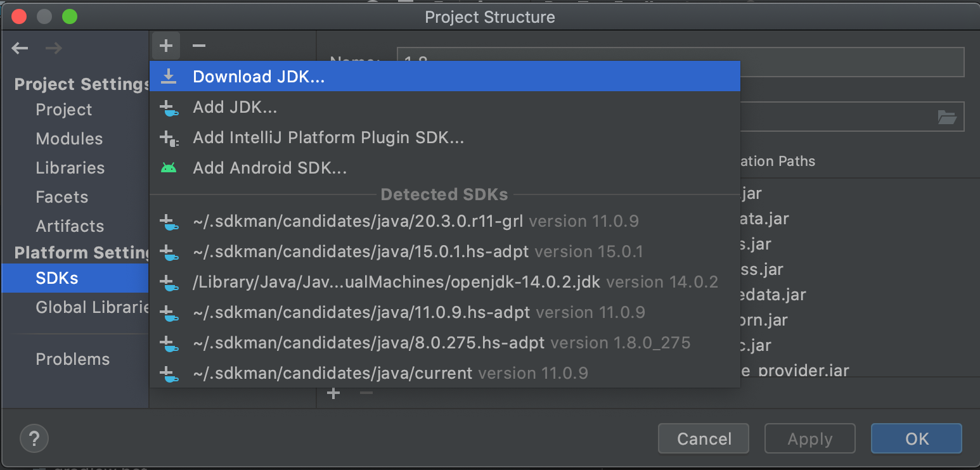
Task: Choose Add JDK... menu entry
Action: [445, 107]
